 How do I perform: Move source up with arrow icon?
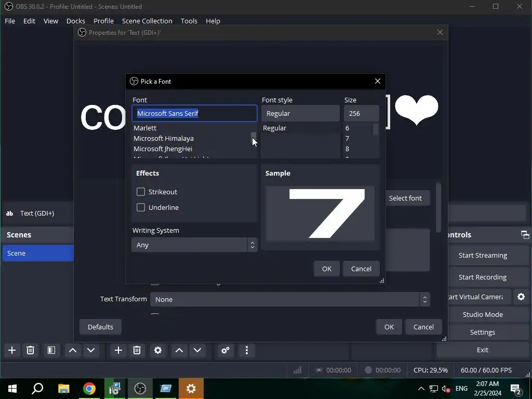(x=179, y=350)
